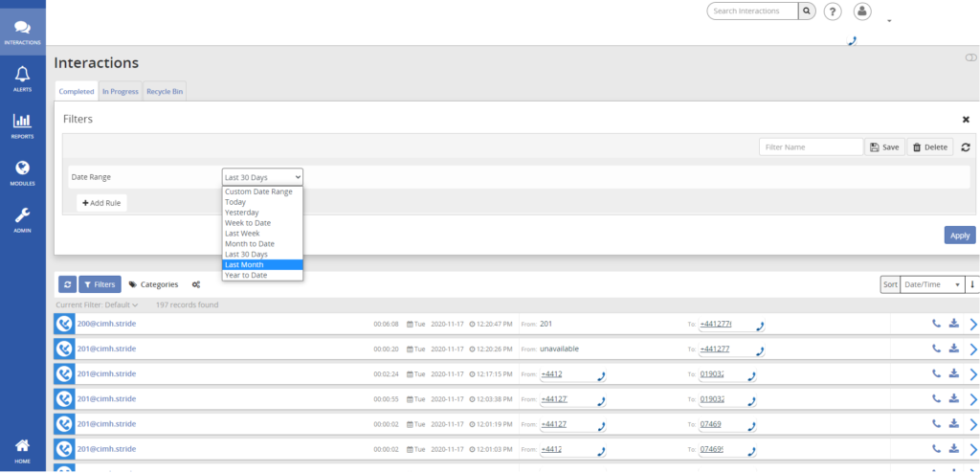
Task: Open Categories
Action: pos(154,284)
